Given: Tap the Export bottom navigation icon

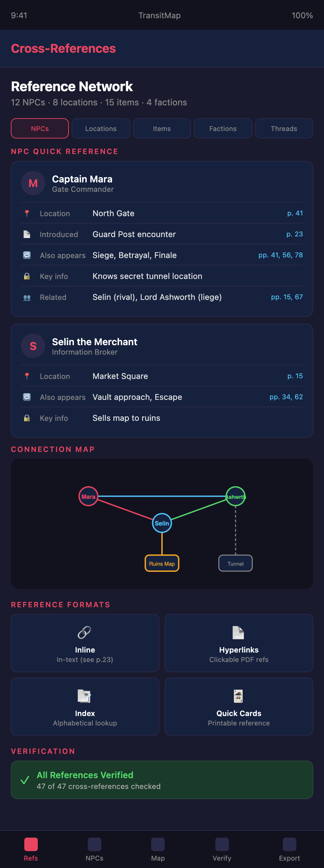Looking at the screenshot, I should click(289, 844).
